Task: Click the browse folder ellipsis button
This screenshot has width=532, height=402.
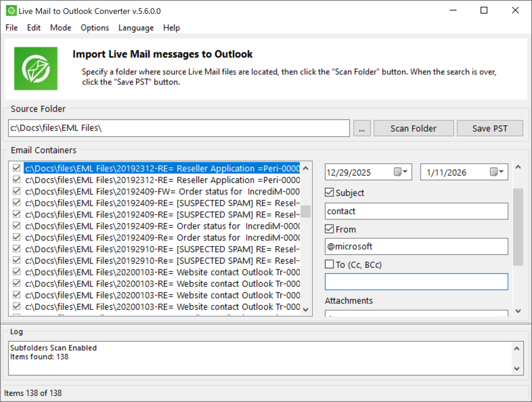Action: [362, 128]
